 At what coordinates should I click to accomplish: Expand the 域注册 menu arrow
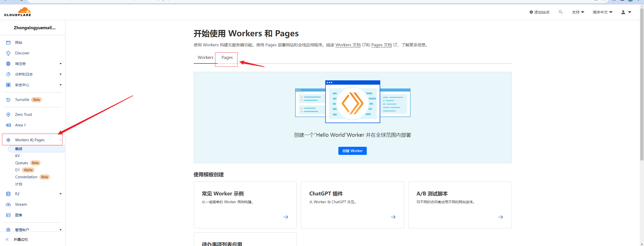pos(61,64)
